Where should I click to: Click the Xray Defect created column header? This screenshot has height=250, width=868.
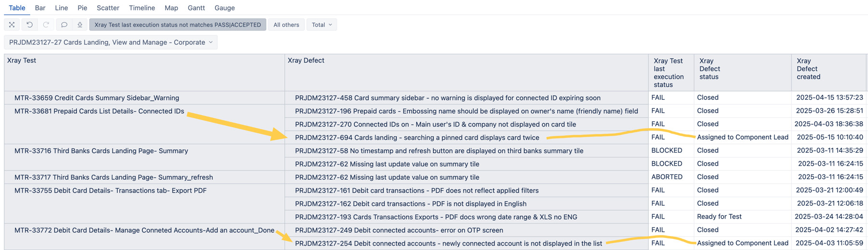click(x=808, y=68)
